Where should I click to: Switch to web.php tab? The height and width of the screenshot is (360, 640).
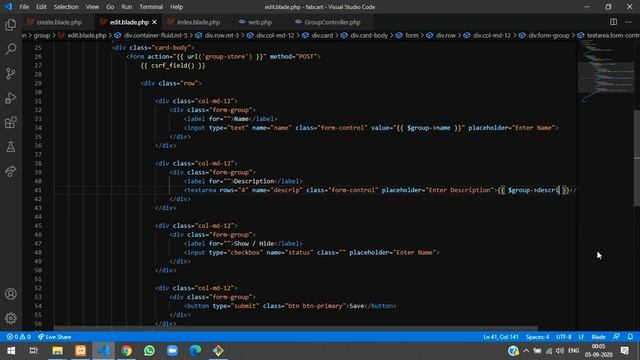point(260,22)
